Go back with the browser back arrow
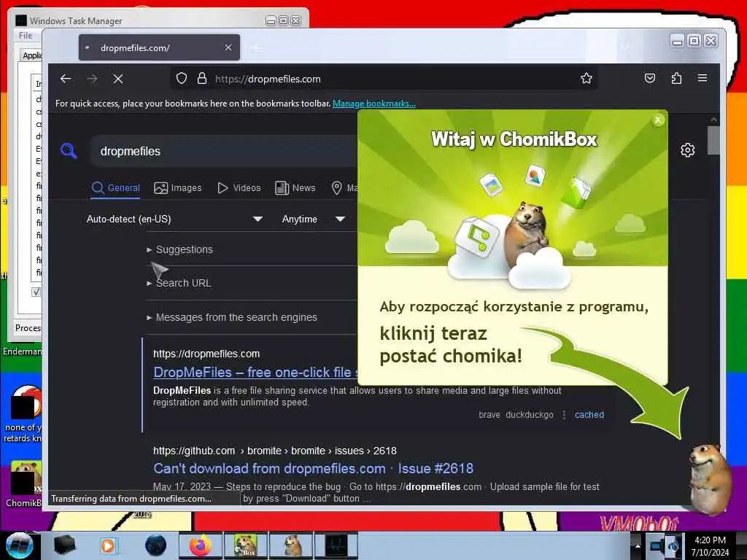747x560 pixels. click(x=66, y=79)
